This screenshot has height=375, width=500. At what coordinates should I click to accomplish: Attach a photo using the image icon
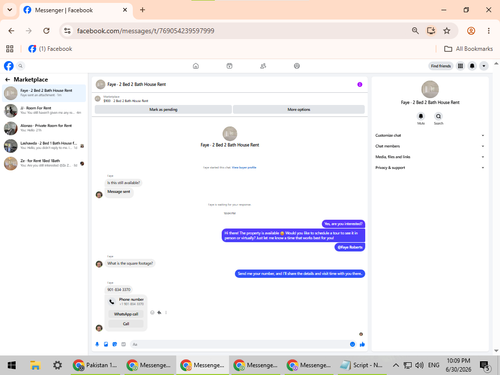[x=106, y=344]
